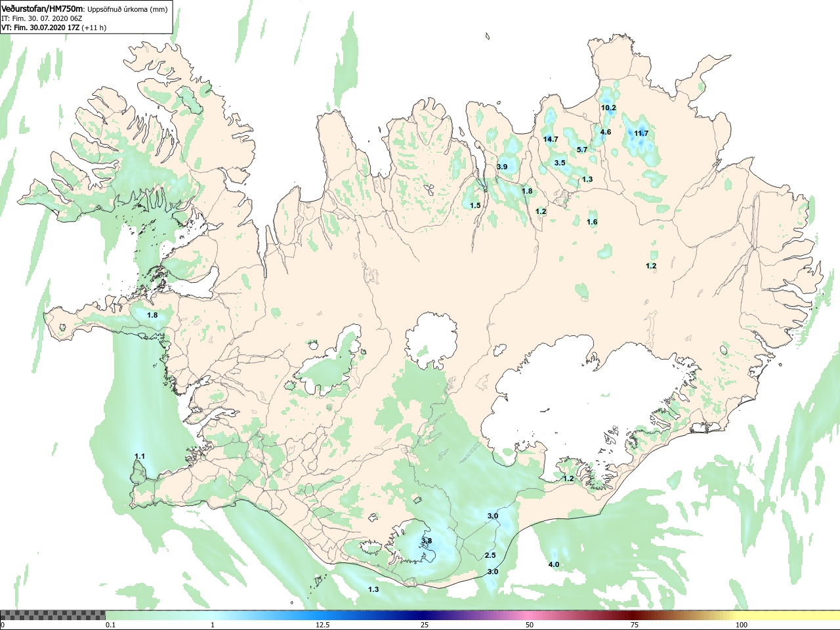This screenshot has width=840, height=630.
Task: Click the 'IT: Fim. 30. 07. 2020 06Z' line
Action: tap(41, 18)
